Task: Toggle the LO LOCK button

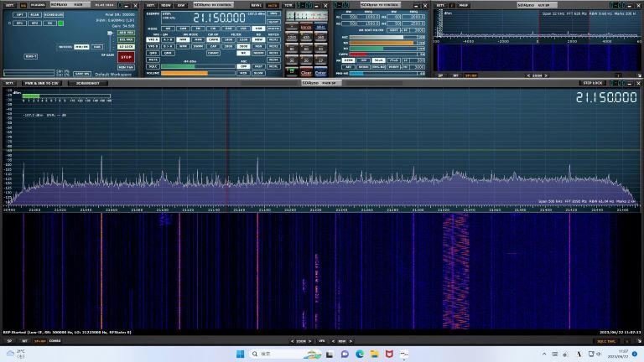Action: pyautogui.click(x=126, y=46)
